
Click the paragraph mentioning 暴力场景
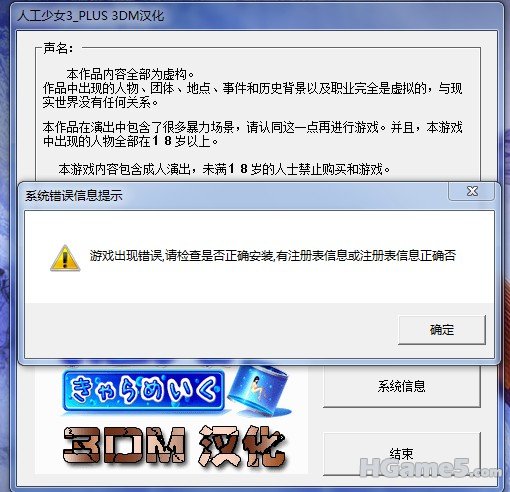coord(252,134)
